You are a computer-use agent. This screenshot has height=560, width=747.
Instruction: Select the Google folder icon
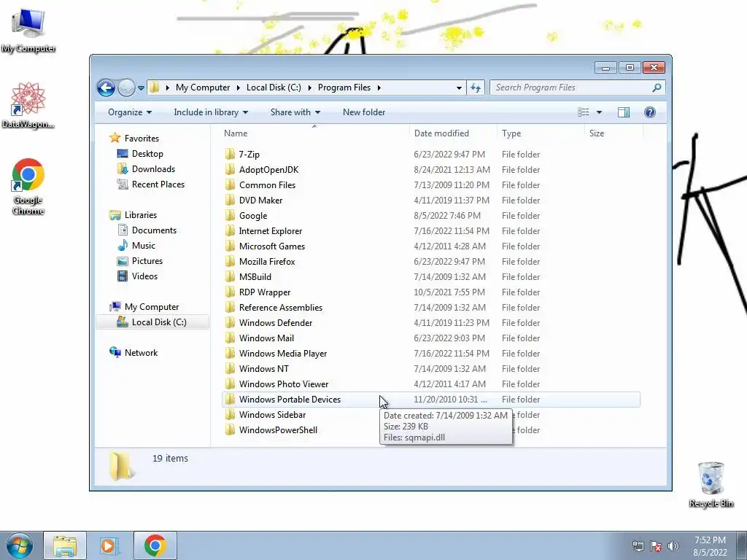tap(230, 215)
